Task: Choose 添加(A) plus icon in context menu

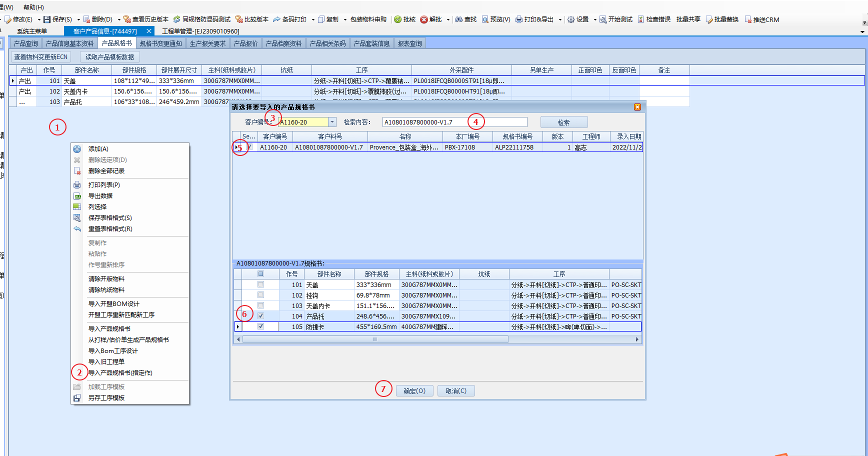Action: click(77, 149)
